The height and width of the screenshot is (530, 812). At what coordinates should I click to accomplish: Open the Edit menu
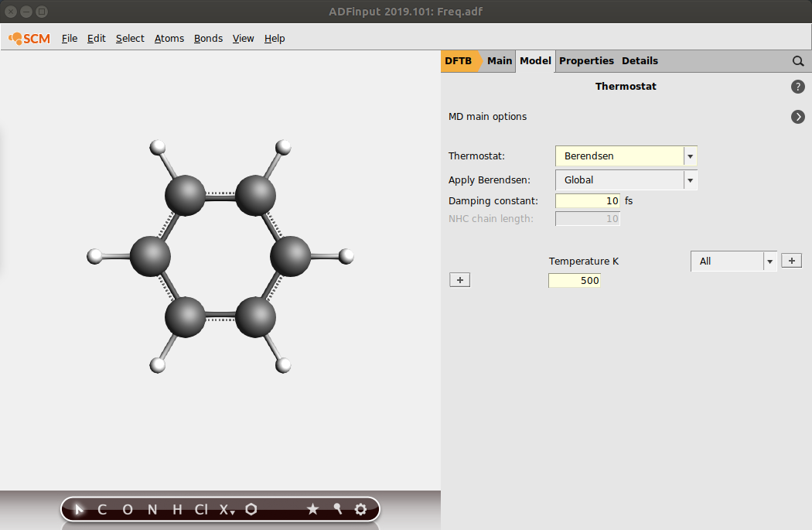coord(97,39)
